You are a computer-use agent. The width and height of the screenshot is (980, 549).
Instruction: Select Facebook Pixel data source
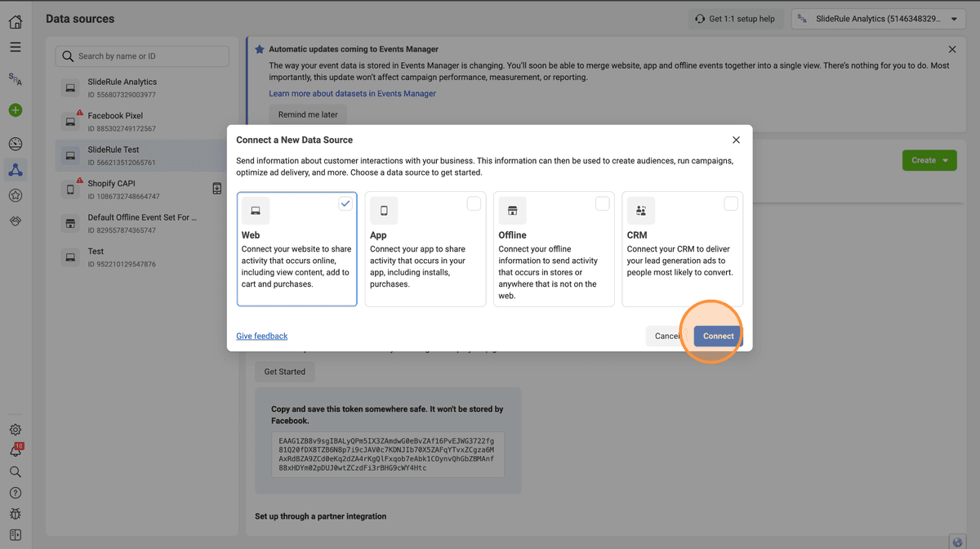pyautogui.click(x=140, y=122)
